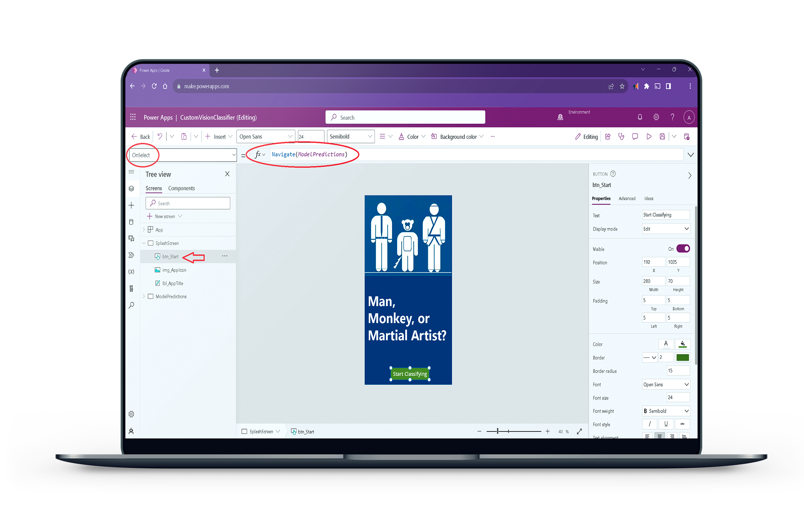
Task: Select the Power Automate sidebar icon
Action: (x=132, y=255)
